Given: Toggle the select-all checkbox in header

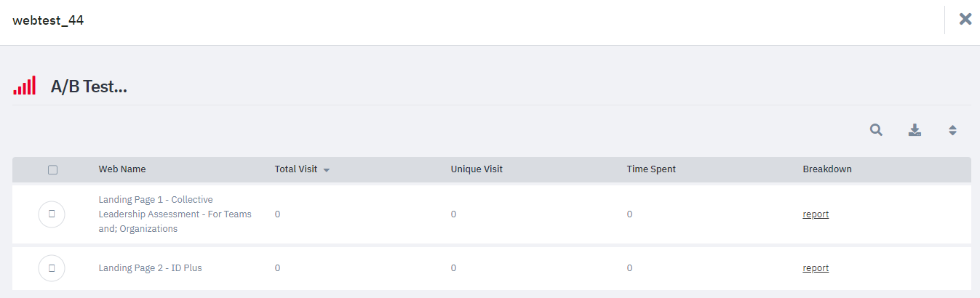Looking at the screenshot, I should tap(52, 169).
